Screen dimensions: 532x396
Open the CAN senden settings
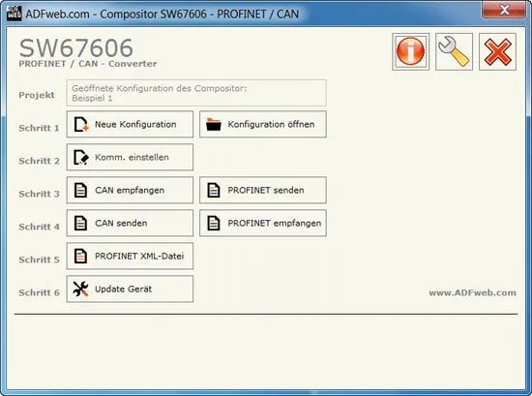(130, 223)
